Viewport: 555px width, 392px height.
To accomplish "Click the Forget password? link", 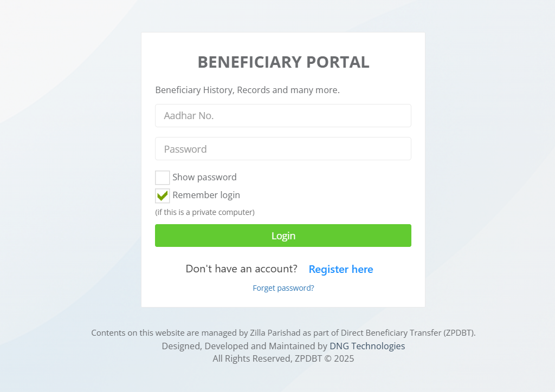I will click(x=283, y=288).
